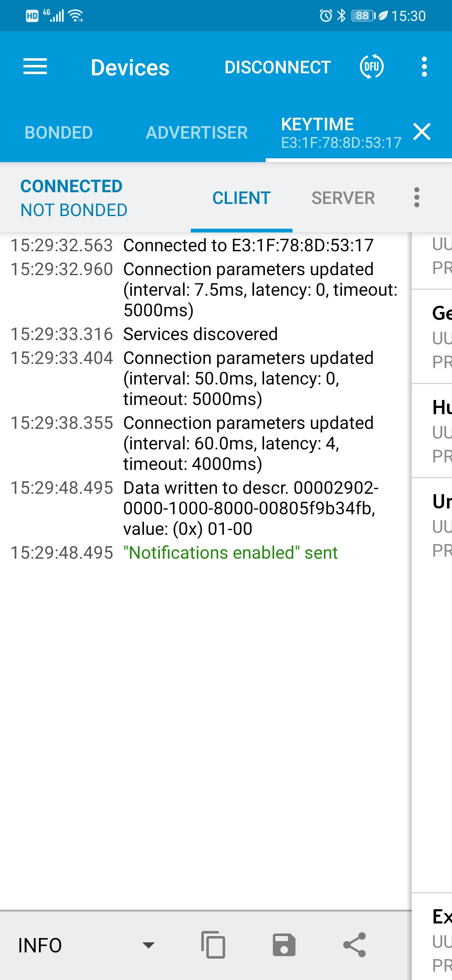The width and height of the screenshot is (452, 980).
Task: Select the KEYTIME device tab
Action: [341, 133]
